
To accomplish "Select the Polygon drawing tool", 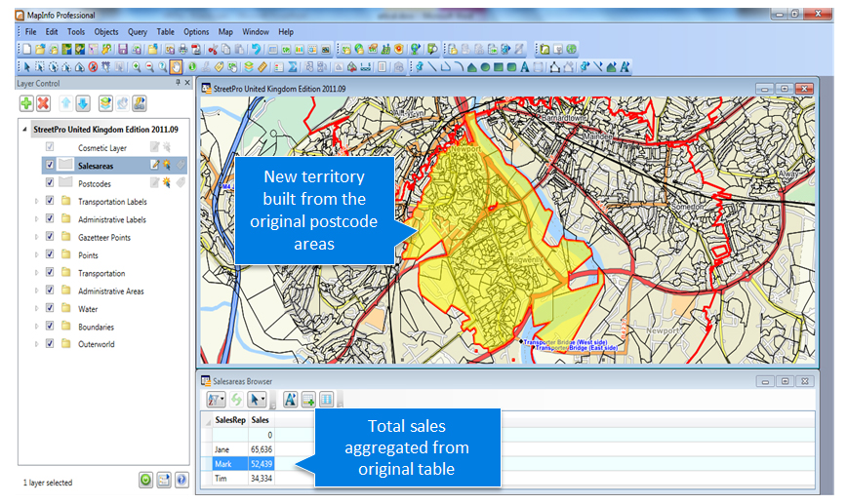I will point(472,67).
